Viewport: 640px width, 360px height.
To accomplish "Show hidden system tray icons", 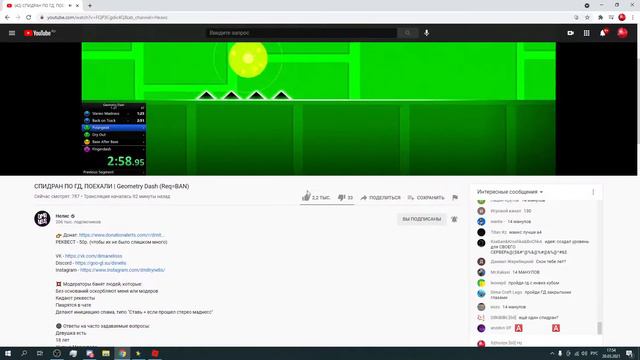I will click(x=552, y=353).
